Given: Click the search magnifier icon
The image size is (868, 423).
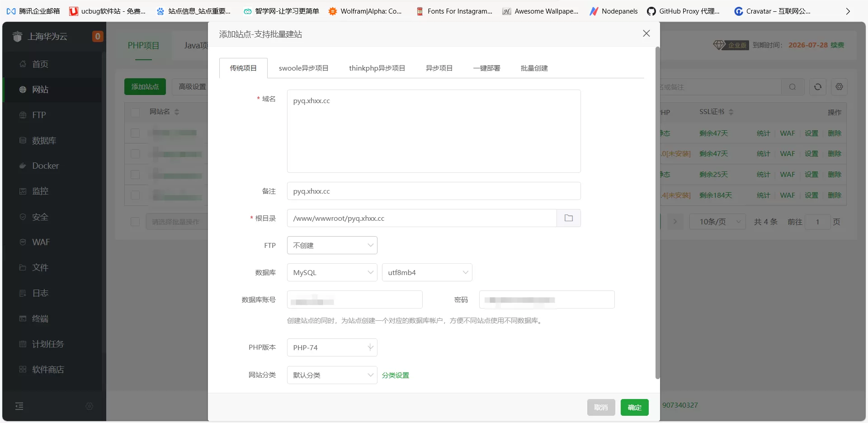Looking at the screenshot, I should pos(793,87).
